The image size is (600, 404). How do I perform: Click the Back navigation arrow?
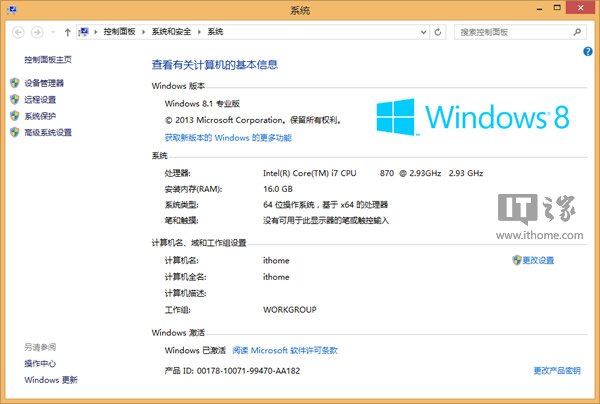tap(18, 32)
